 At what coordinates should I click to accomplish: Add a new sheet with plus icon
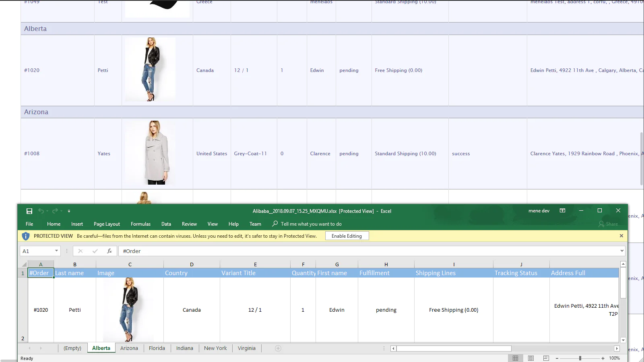278,348
